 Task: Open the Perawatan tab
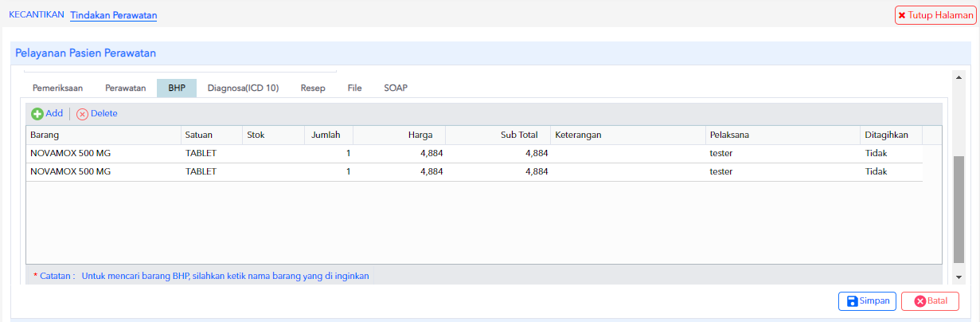coord(125,88)
